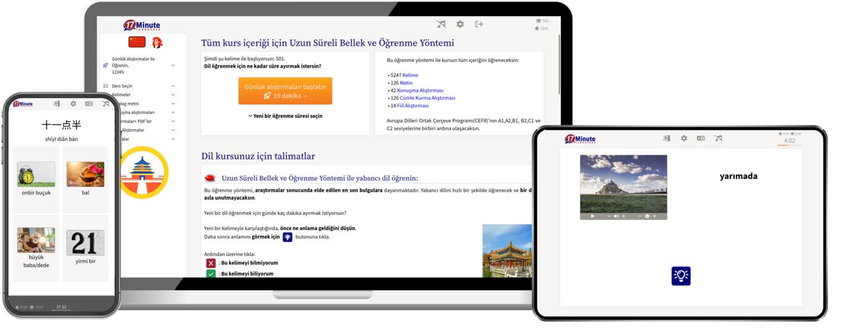The width and height of the screenshot is (868, 330).
Task: Expand the dialog metni row chevron
Action: 173,104
